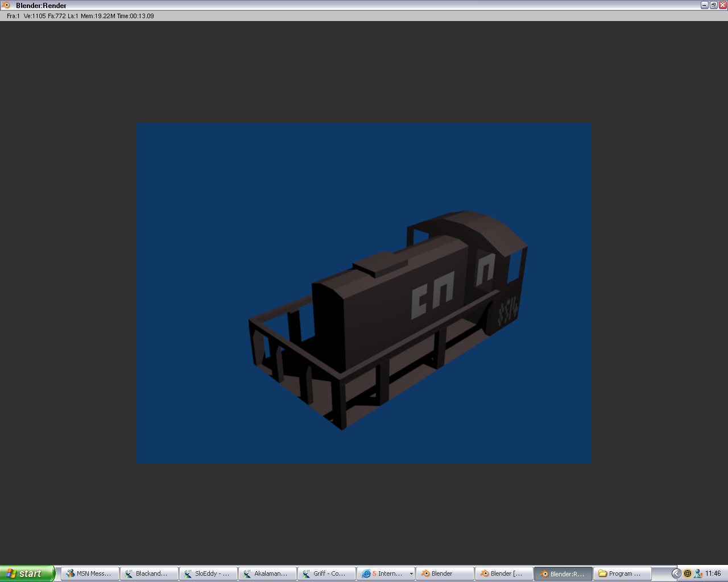Switch to the Akalaman... conversation taskbar button
This screenshot has width=728, height=582.
coord(268,573)
